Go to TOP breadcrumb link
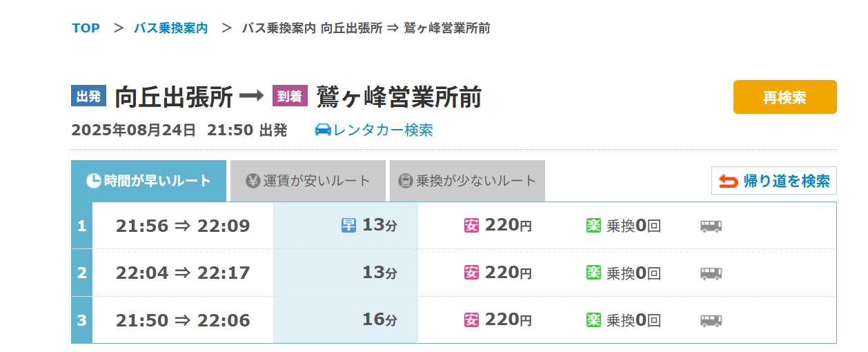The height and width of the screenshot is (352, 868). point(86,28)
